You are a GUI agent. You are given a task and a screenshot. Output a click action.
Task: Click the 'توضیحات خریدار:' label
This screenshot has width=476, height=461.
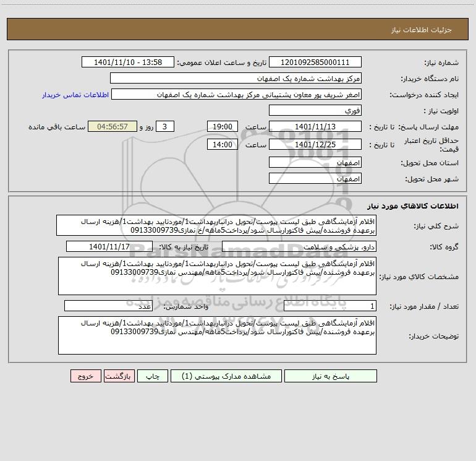433,336
